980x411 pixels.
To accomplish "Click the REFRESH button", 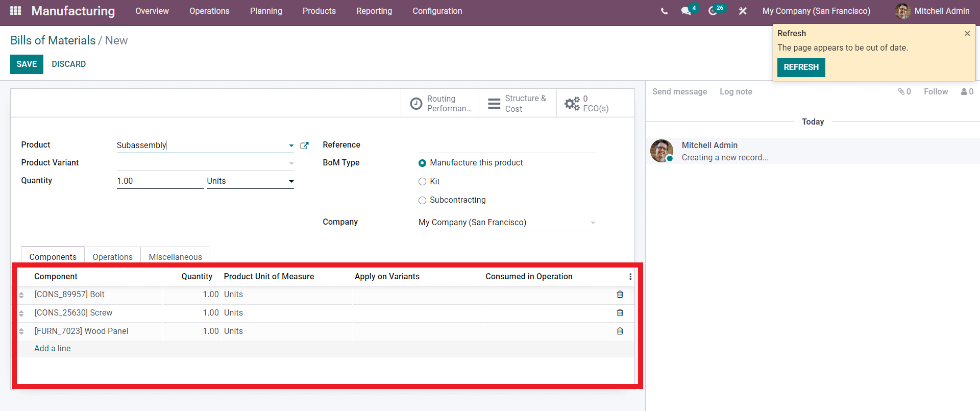I will [x=801, y=67].
